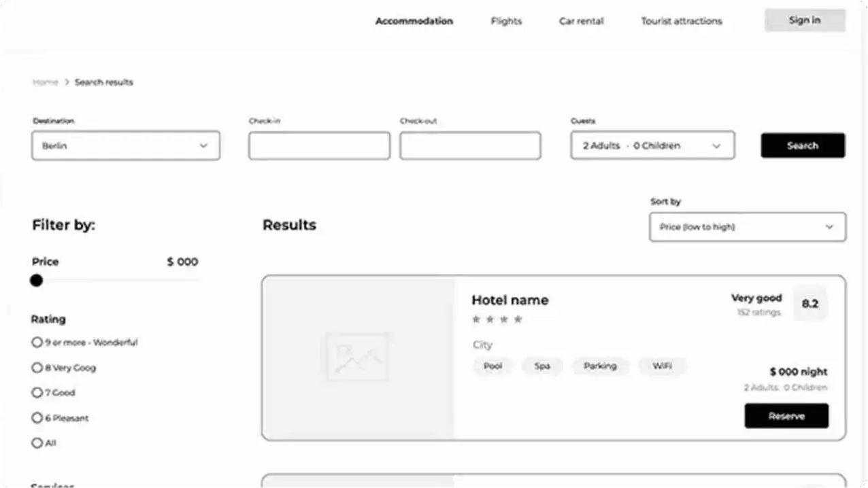Click the breadcrumb chevron separator
This screenshot has width=868, height=488.
(x=67, y=82)
